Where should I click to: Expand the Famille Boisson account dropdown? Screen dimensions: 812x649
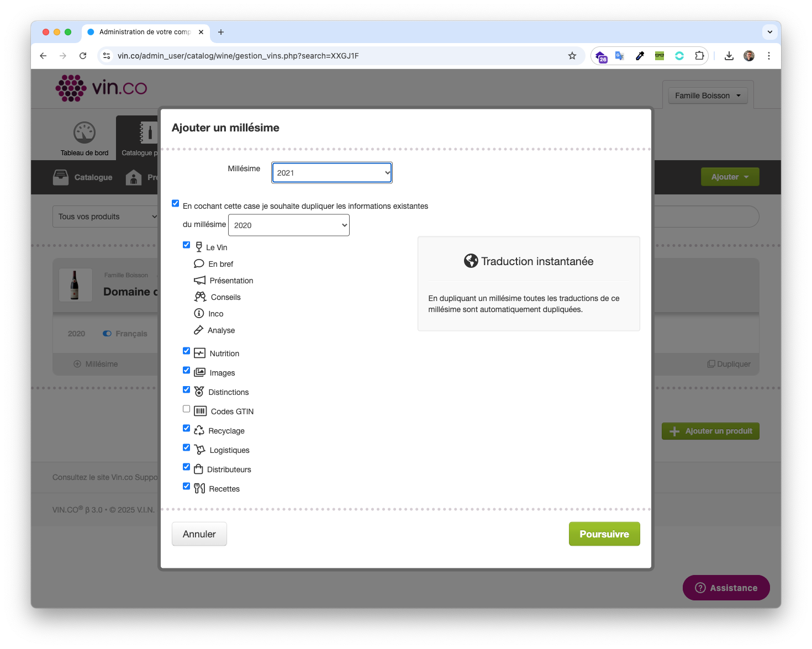708,96
